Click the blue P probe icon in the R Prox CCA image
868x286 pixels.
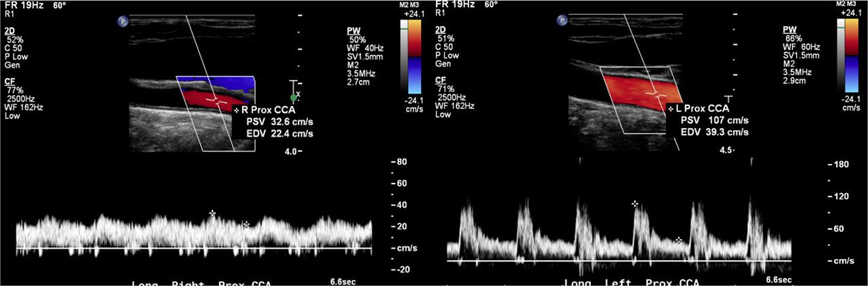[x=123, y=21]
